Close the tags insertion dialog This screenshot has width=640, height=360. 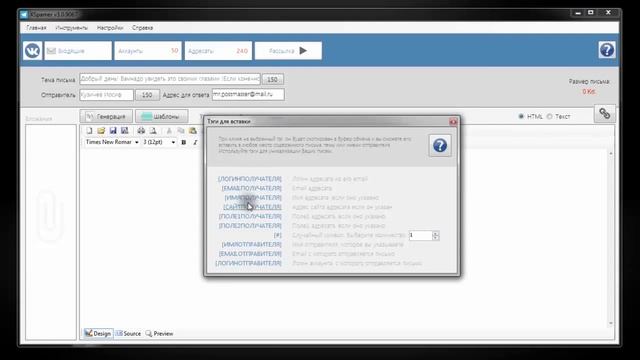point(453,122)
